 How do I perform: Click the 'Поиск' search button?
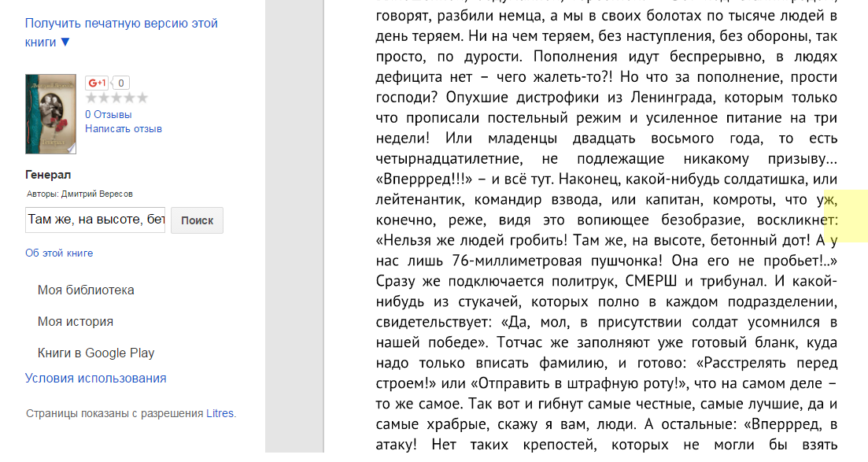click(197, 220)
